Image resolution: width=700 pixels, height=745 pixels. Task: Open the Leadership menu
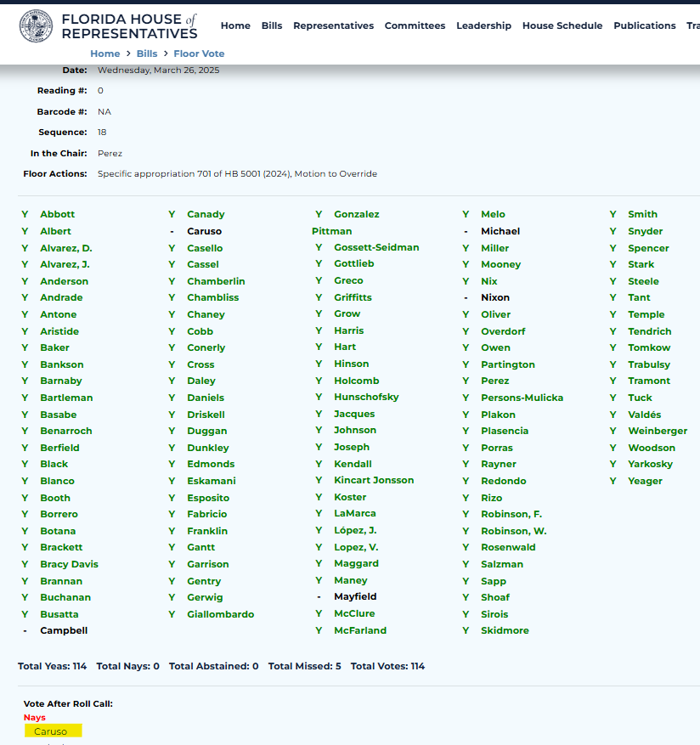[x=483, y=25]
